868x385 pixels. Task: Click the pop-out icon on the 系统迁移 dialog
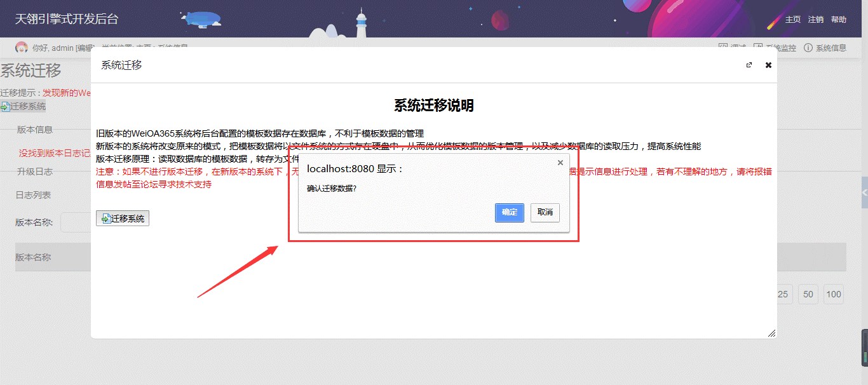[750, 65]
